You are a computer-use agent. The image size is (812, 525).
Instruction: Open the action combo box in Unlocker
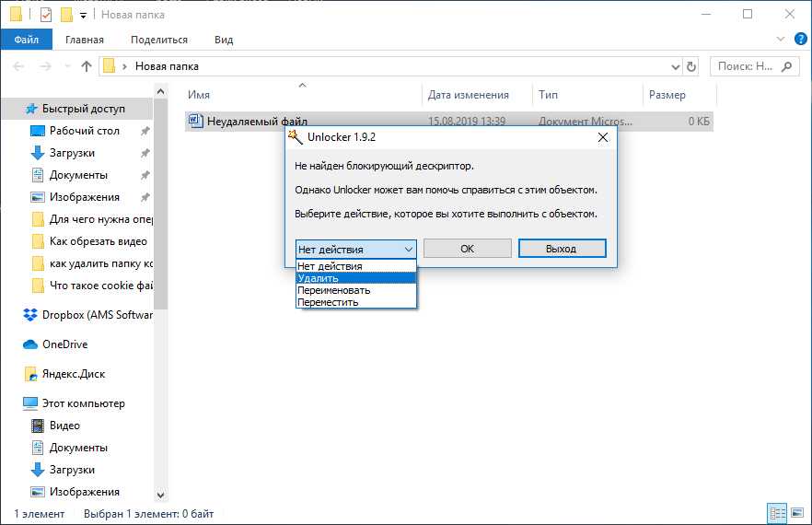pyautogui.click(x=355, y=250)
